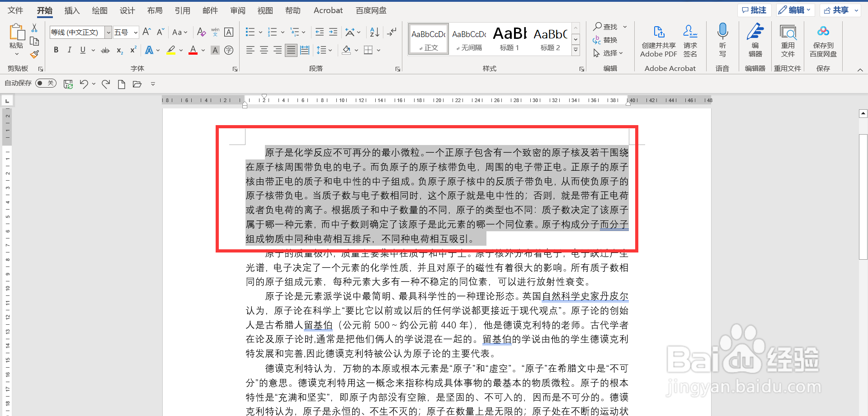Apply distributed alignment

tap(305, 50)
